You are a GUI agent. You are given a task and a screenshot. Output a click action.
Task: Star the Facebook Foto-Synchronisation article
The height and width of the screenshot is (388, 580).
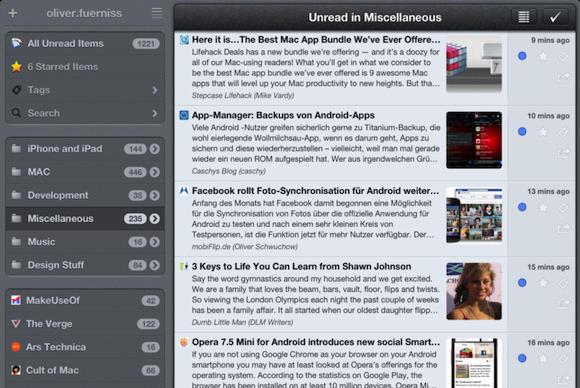[543, 207]
